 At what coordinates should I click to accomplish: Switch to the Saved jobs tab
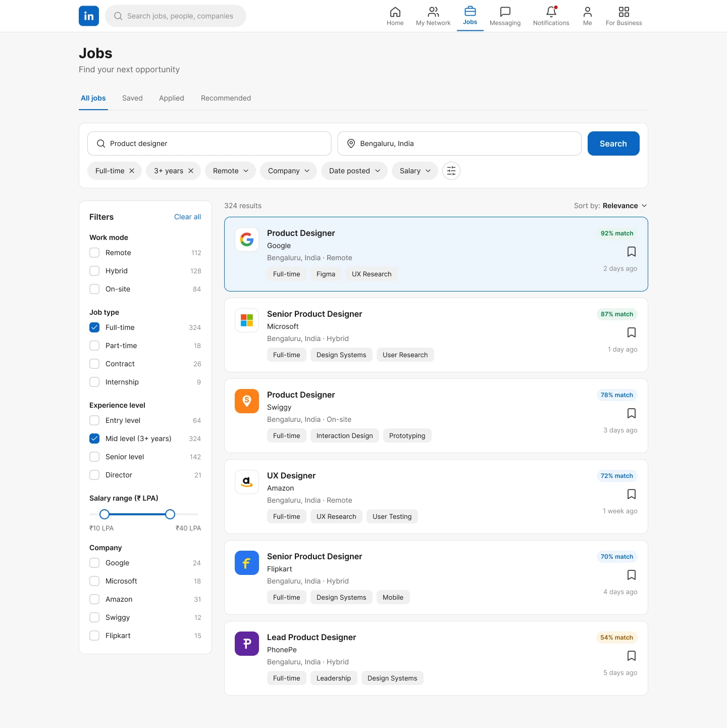(132, 98)
